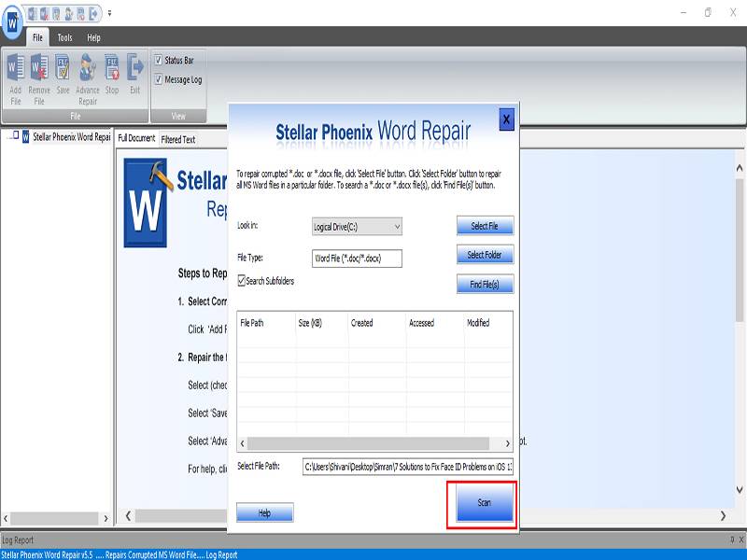
Task: Click the Exit ribbon icon
Action: [135, 75]
